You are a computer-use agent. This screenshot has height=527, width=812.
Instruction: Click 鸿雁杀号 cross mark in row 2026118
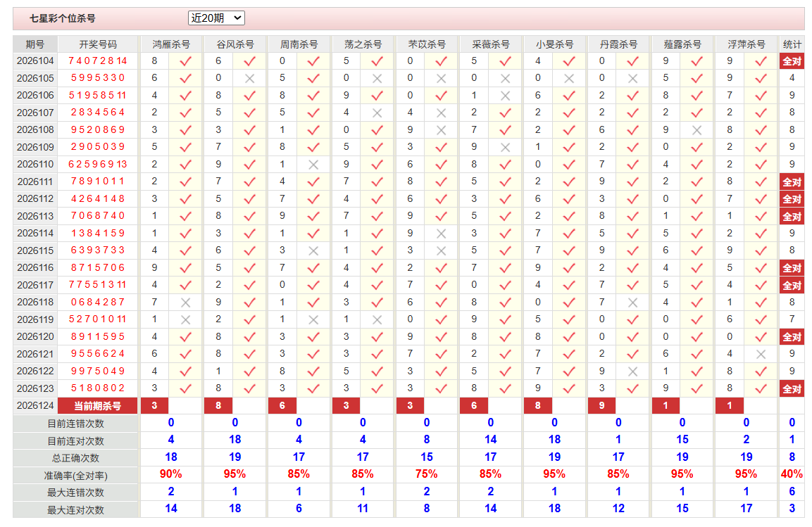point(185,303)
